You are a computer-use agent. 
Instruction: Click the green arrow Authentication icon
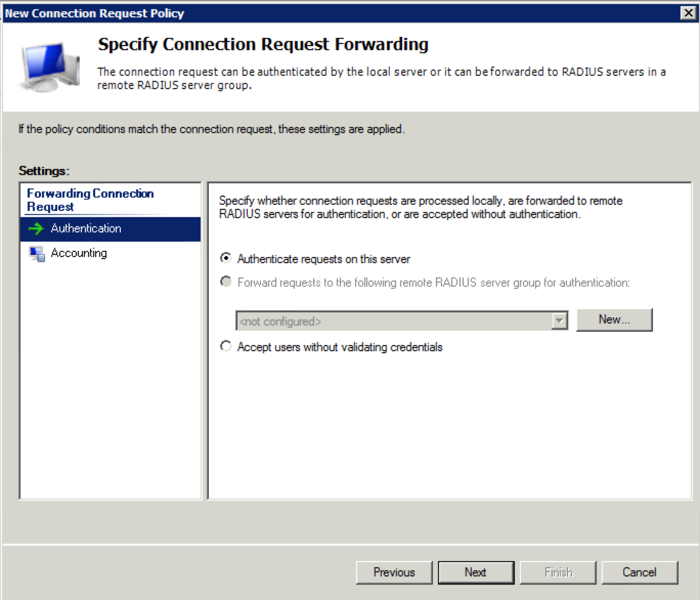coord(36,229)
